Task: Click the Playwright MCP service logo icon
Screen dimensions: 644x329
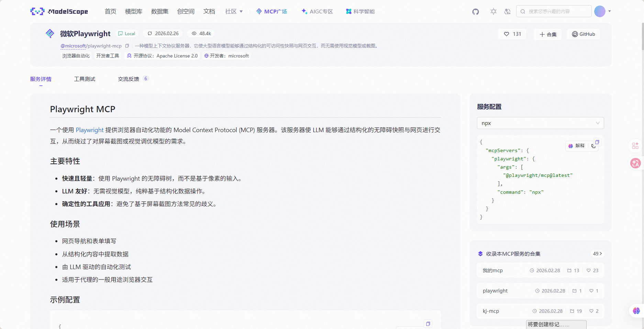Action: click(x=50, y=33)
